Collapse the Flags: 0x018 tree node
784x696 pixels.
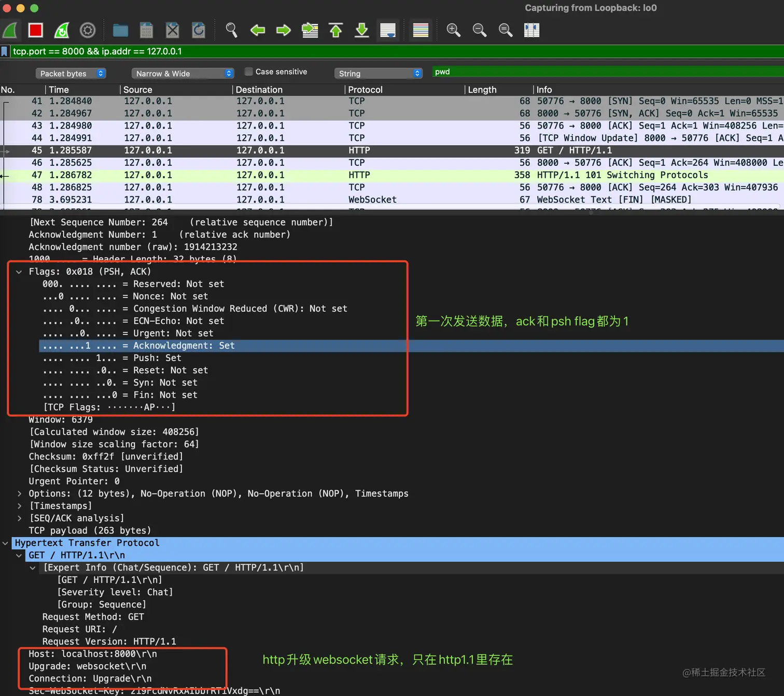[19, 272]
